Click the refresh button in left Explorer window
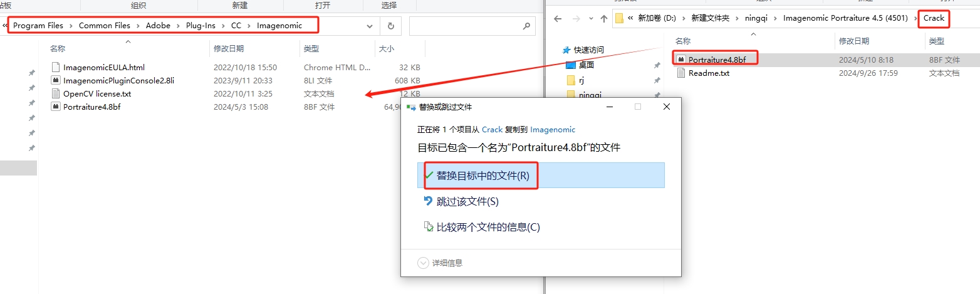The height and width of the screenshot is (294, 980). [390, 26]
